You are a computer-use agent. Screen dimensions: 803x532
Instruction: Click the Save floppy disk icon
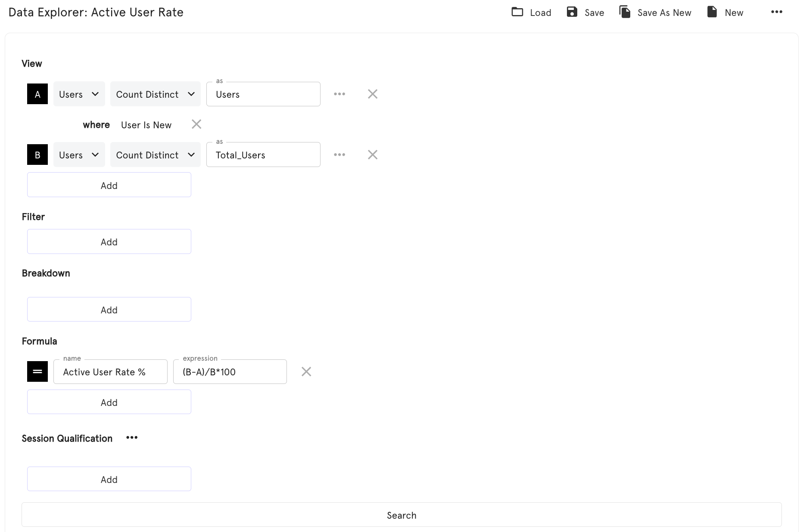(572, 12)
